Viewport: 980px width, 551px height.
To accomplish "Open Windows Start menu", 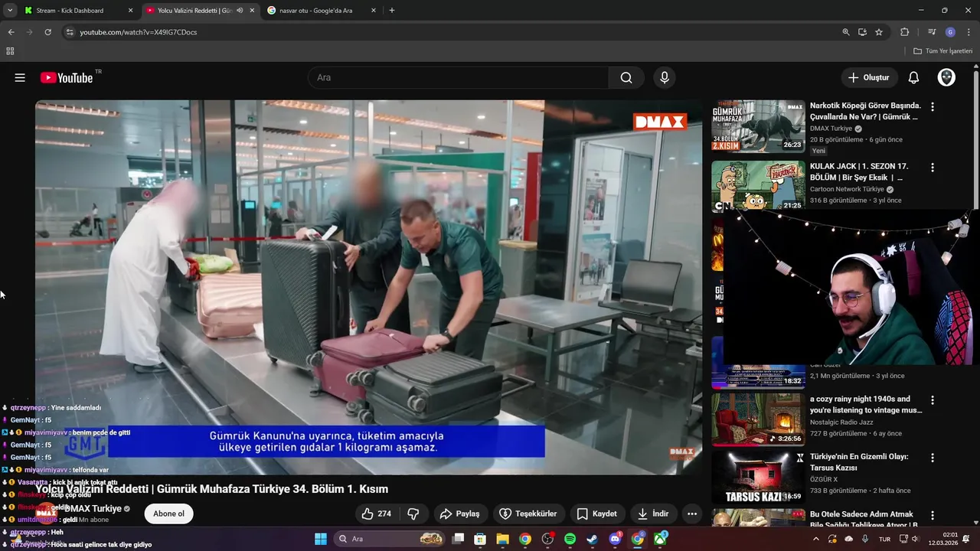I will [x=321, y=539].
